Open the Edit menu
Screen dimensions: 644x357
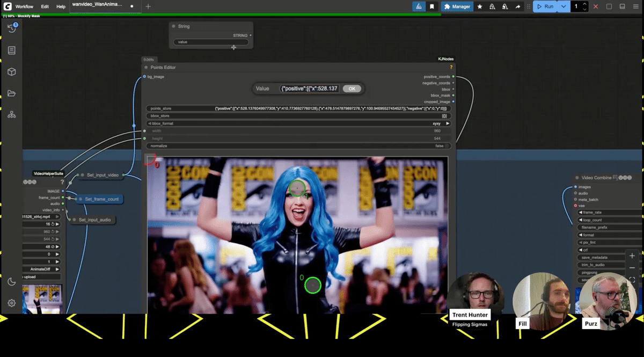pyautogui.click(x=45, y=6)
